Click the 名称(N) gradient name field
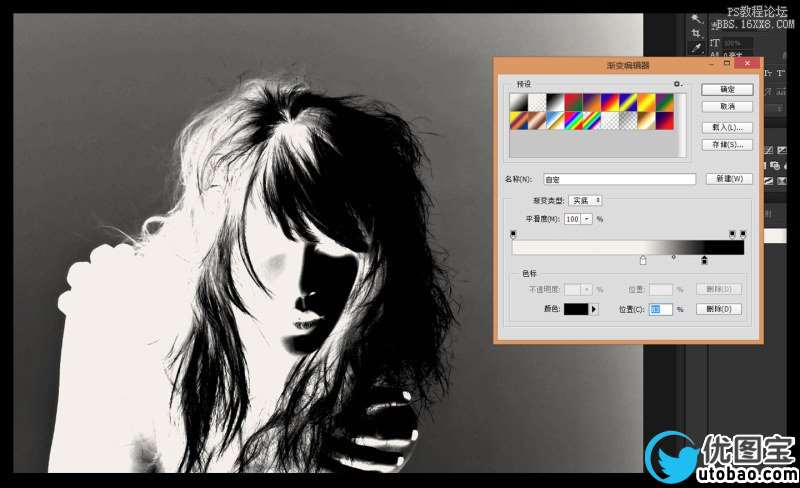Image resolution: width=800 pixels, height=488 pixels. tap(619, 179)
